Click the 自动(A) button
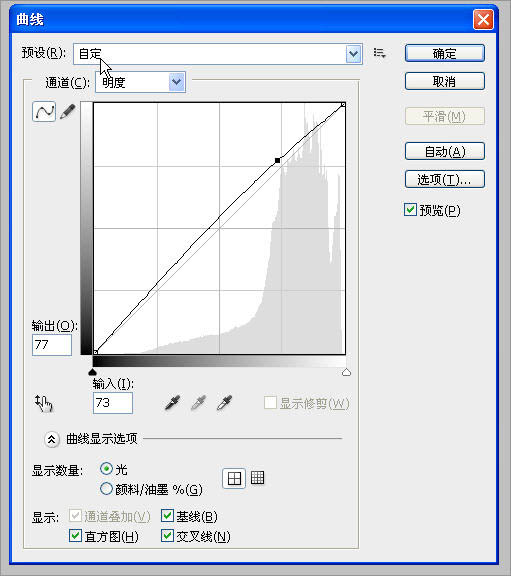 click(445, 151)
